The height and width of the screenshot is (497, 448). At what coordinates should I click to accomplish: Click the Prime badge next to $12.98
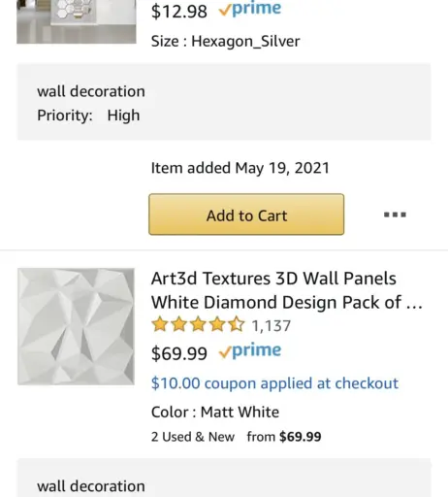pos(250,9)
